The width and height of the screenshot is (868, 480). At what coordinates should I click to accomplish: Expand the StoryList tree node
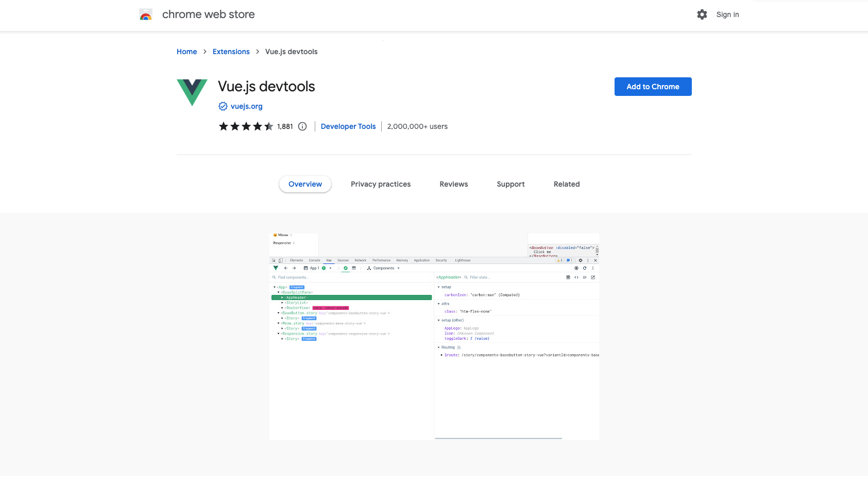[x=282, y=303]
